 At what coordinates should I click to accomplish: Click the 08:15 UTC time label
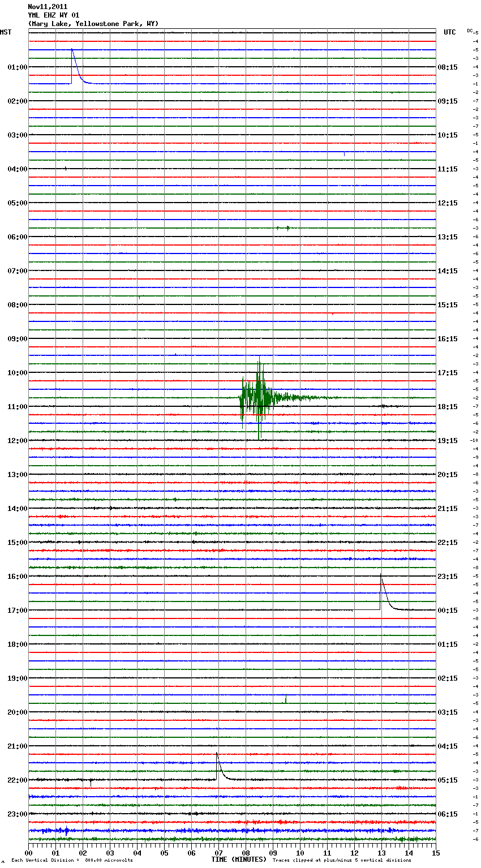coord(448,67)
